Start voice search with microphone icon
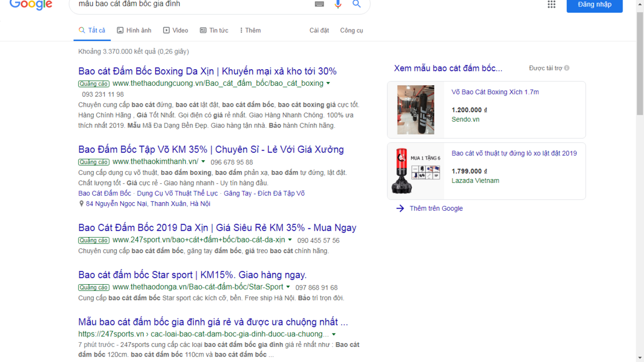The image size is (644, 362). pos(338,4)
